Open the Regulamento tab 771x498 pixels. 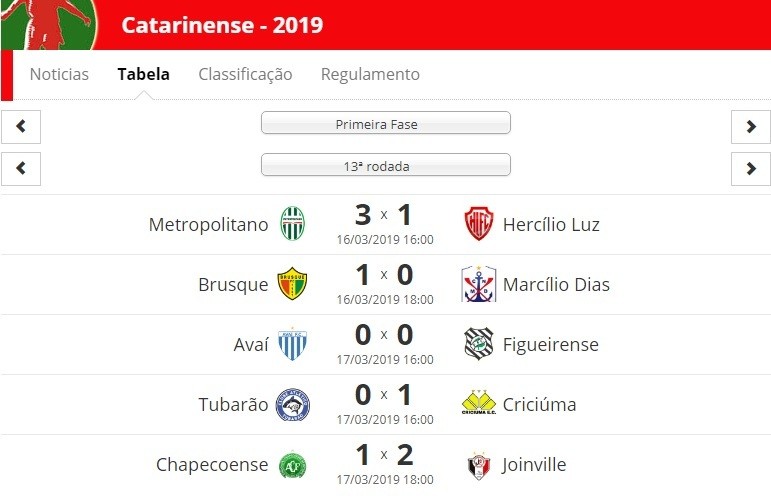pos(370,74)
